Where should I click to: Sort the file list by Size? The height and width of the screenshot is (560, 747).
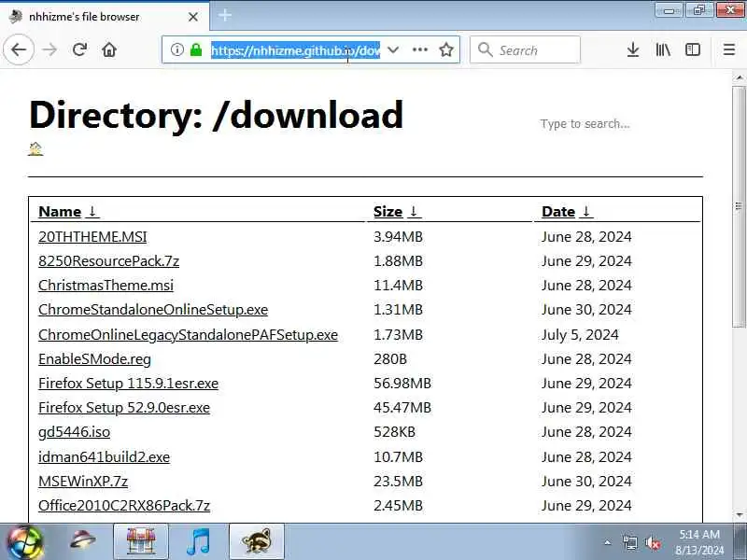(x=397, y=212)
